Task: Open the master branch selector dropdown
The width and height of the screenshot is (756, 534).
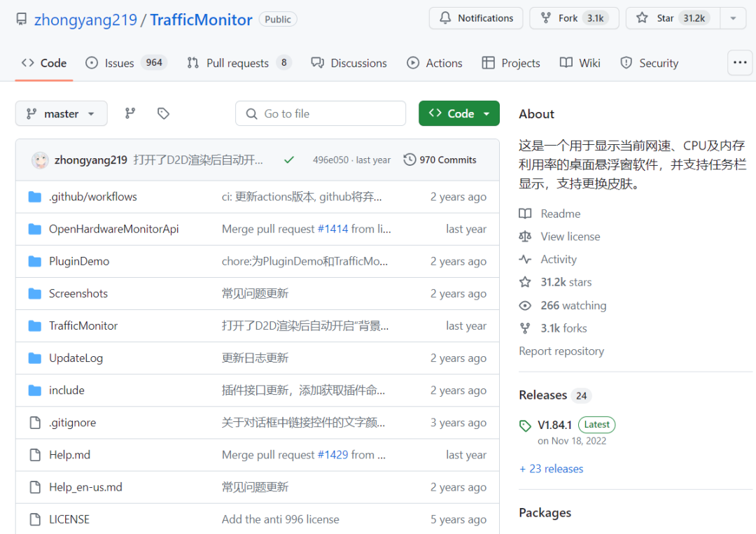Action: (61, 114)
